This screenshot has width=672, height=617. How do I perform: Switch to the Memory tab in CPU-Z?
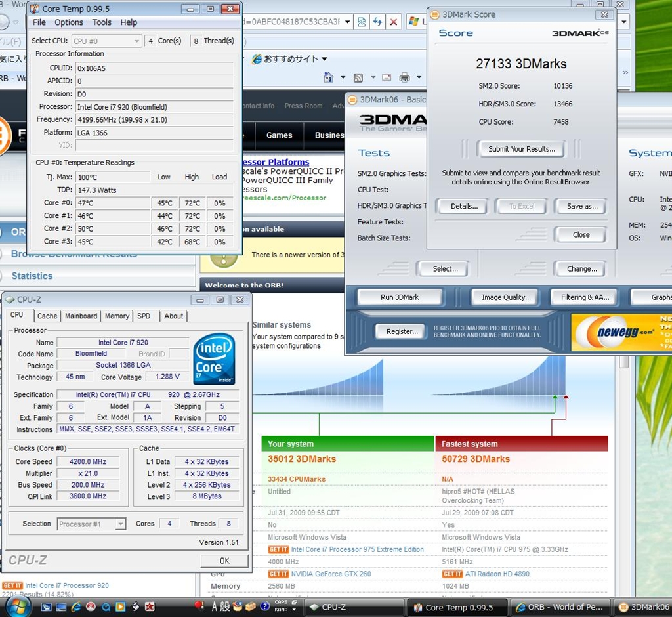click(117, 316)
